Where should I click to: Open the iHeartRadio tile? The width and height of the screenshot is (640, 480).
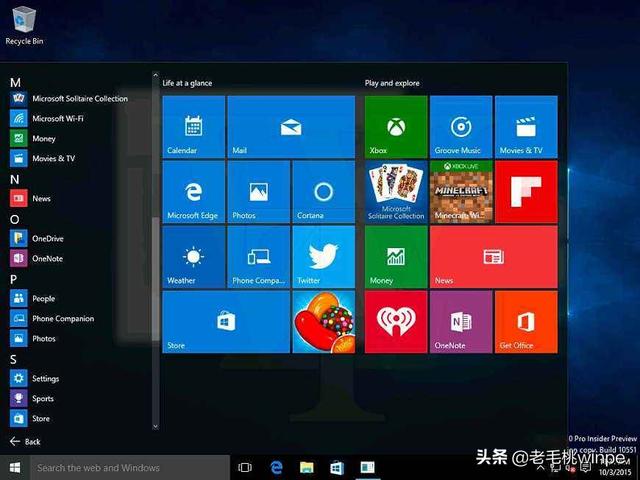click(x=396, y=322)
